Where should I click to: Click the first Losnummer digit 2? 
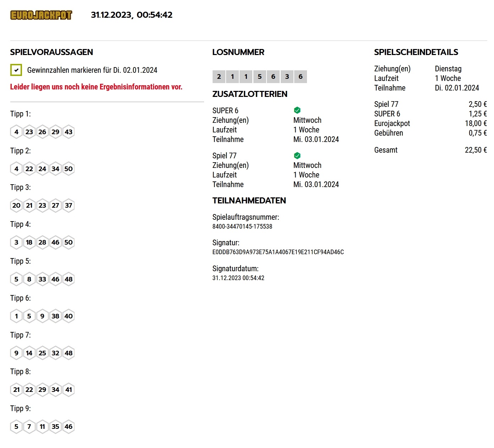click(x=219, y=77)
